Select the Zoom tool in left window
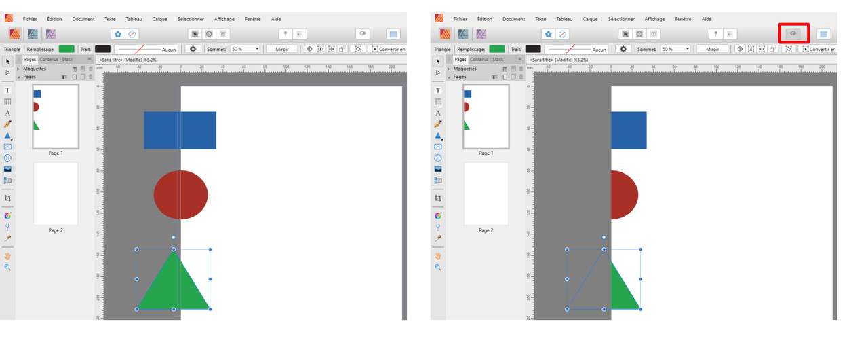The height and width of the screenshot is (347, 868). pyautogui.click(x=7, y=268)
